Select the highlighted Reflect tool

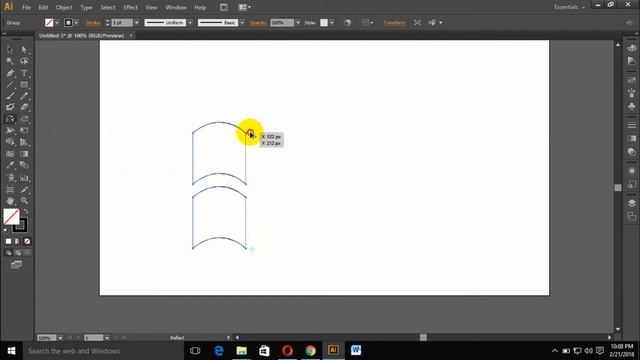[x=10, y=119]
